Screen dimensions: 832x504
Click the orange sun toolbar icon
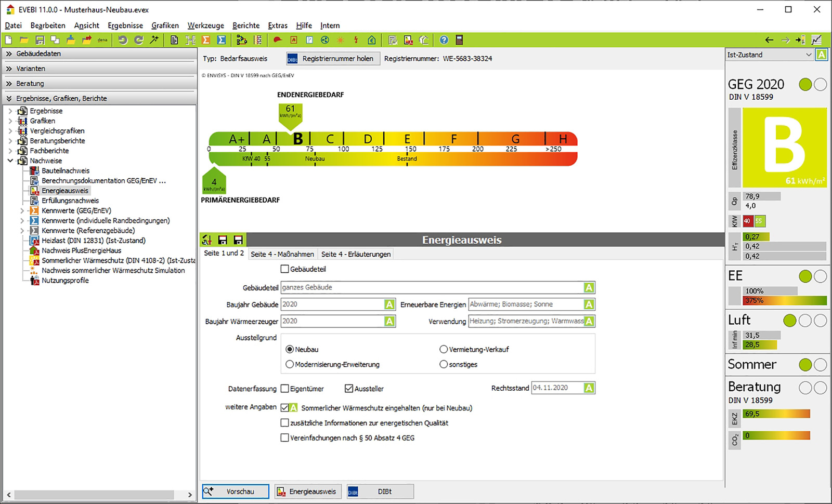tap(340, 40)
